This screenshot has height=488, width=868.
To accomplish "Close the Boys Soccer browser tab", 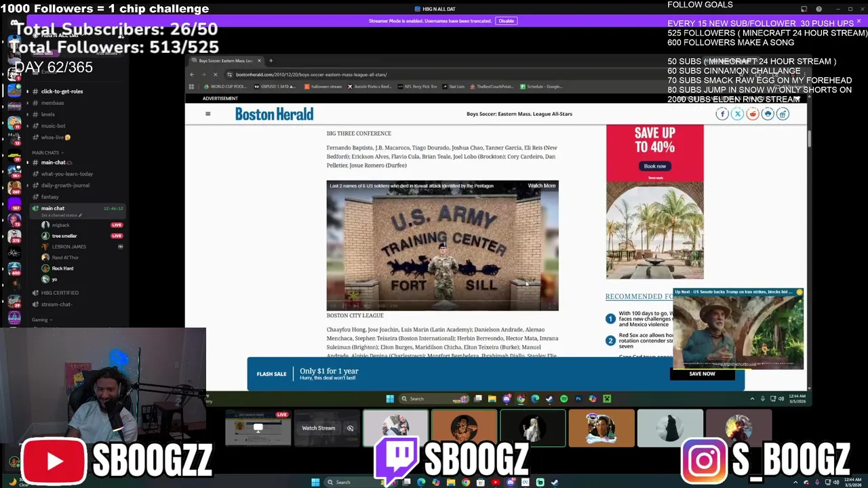I will (259, 60).
